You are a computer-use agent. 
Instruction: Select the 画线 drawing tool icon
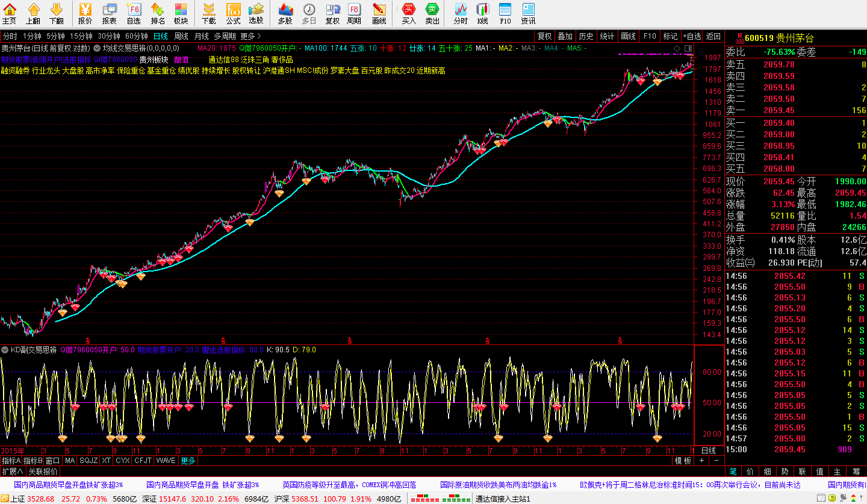379,13
